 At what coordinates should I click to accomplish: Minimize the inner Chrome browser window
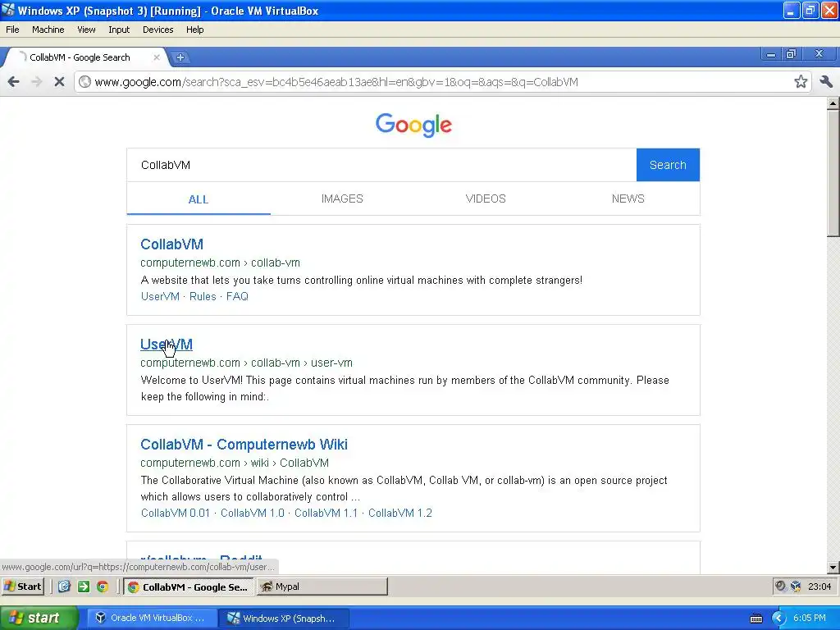click(x=771, y=53)
